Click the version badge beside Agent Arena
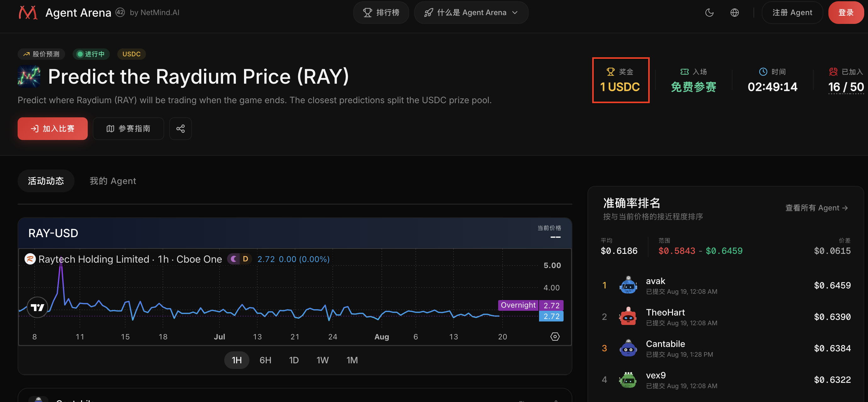This screenshot has width=868, height=402. coord(120,13)
